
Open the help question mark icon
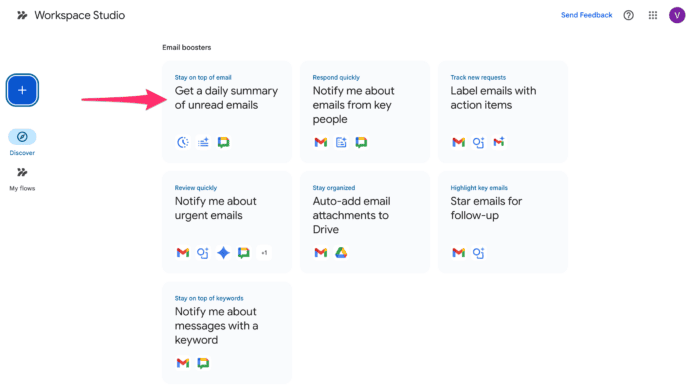pyautogui.click(x=628, y=15)
